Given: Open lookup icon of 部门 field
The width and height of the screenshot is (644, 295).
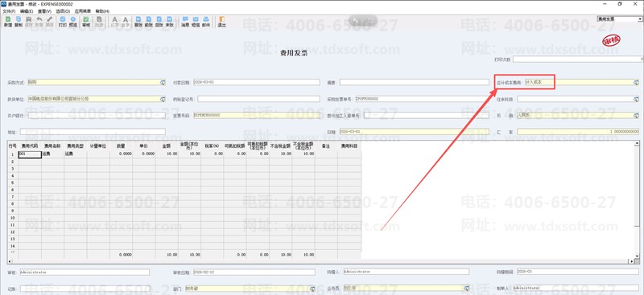Looking at the screenshot, I should [x=312, y=289].
